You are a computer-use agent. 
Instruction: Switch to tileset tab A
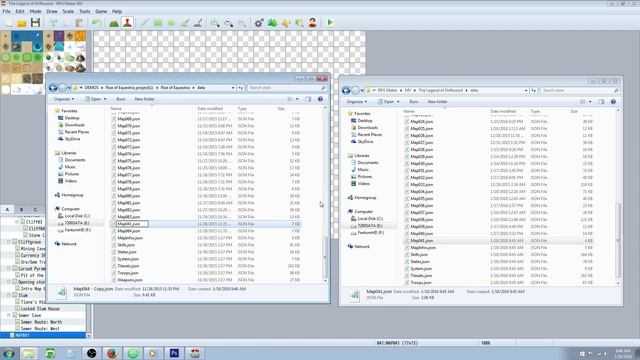[7, 209]
